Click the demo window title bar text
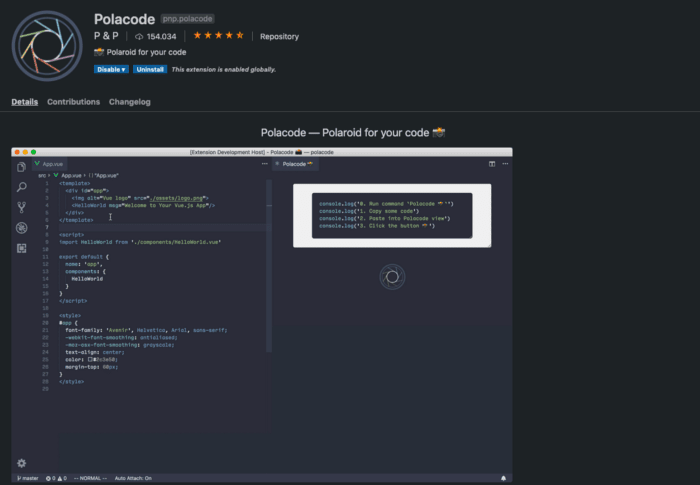Viewport: 700px width, 485px height. point(262,152)
